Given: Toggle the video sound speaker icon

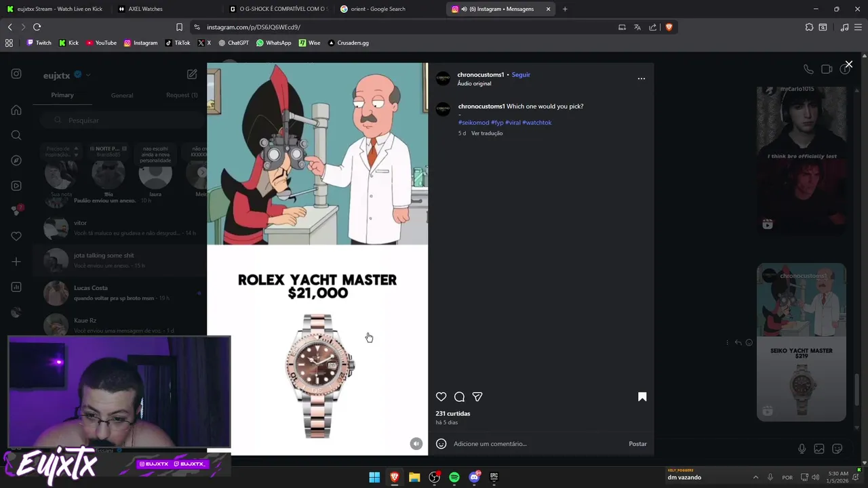Looking at the screenshot, I should point(416,444).
